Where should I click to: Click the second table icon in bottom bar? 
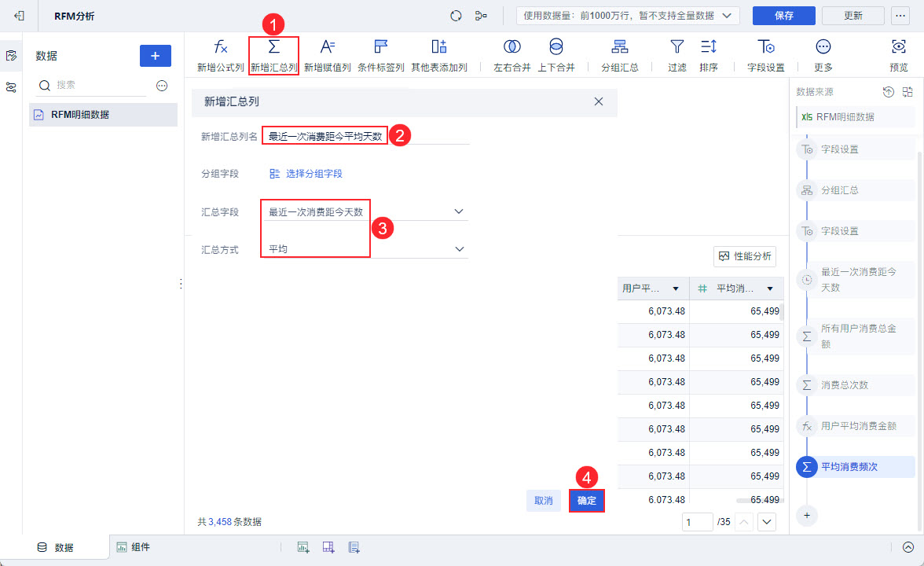click(328, 547)
